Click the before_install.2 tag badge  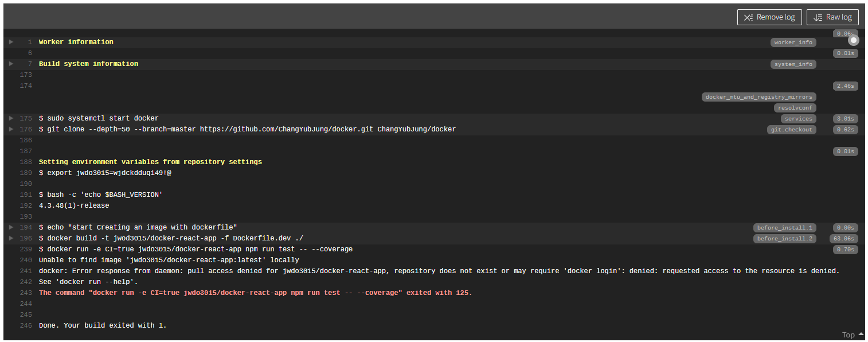pyautogui.click(x=784, y=239)
